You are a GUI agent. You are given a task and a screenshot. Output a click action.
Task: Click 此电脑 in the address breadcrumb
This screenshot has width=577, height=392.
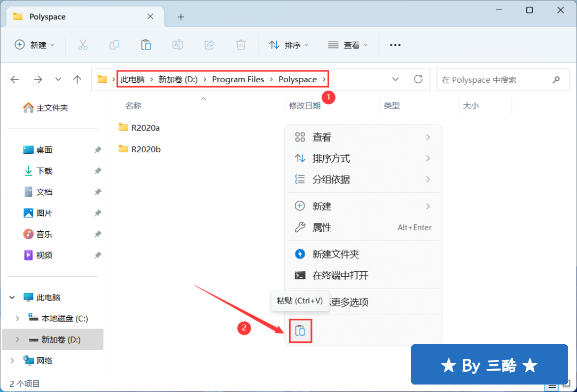click(x=132, y=80)
